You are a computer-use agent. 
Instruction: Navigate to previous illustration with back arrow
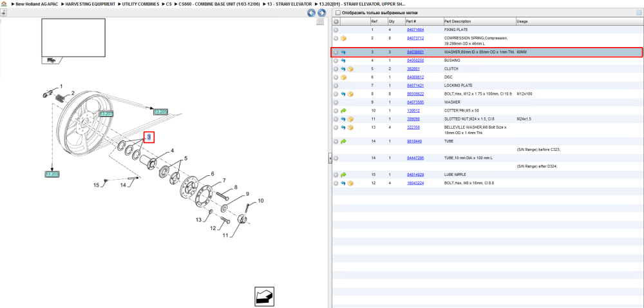tap(312, 13)
